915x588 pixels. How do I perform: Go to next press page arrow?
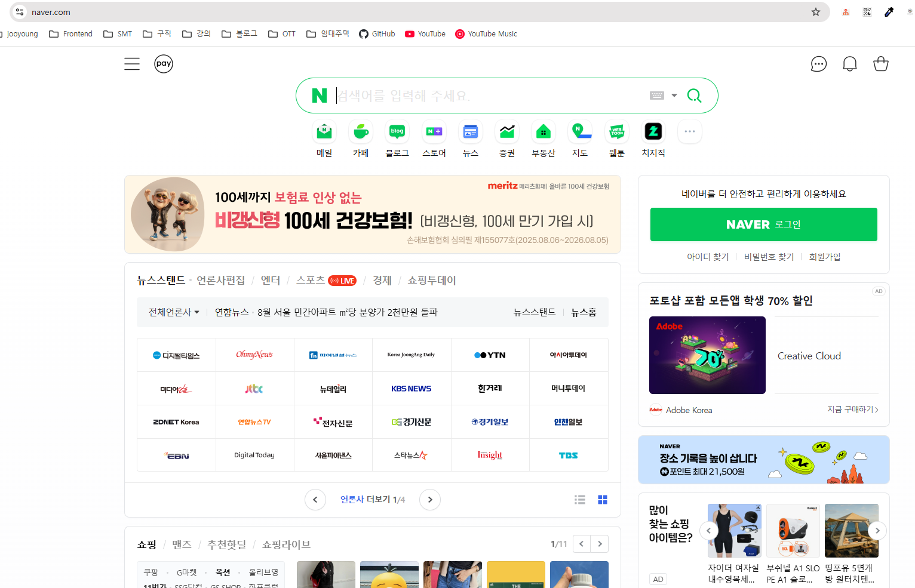[x=430, y=500]
